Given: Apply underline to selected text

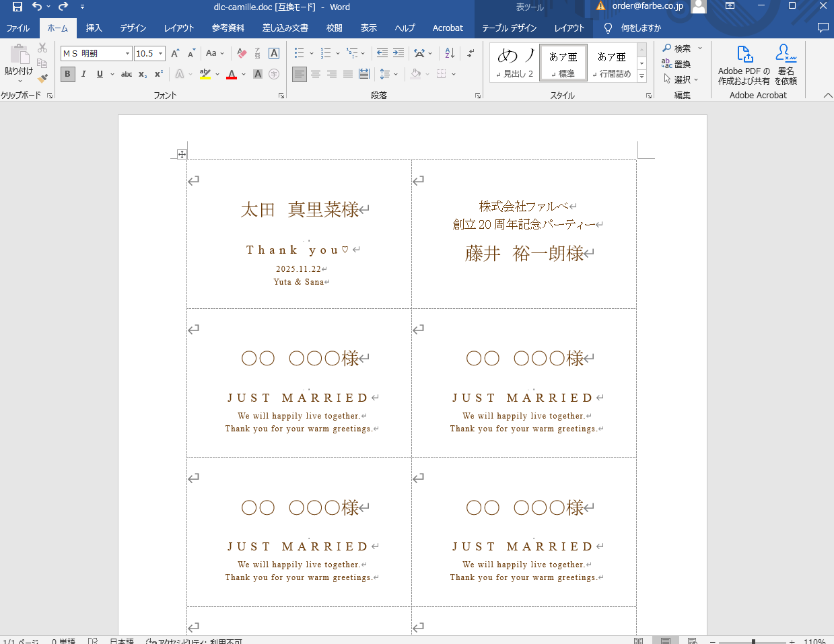Looking at the screenshot, I should click(x=98, y=74).
